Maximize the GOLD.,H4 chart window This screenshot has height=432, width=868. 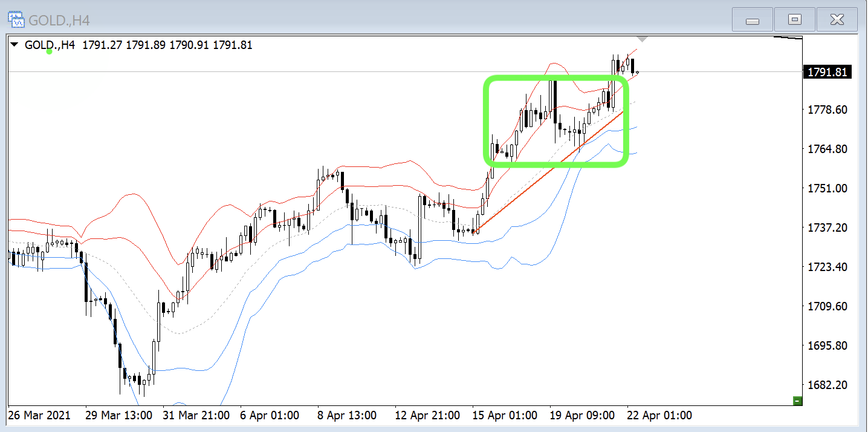795,20
